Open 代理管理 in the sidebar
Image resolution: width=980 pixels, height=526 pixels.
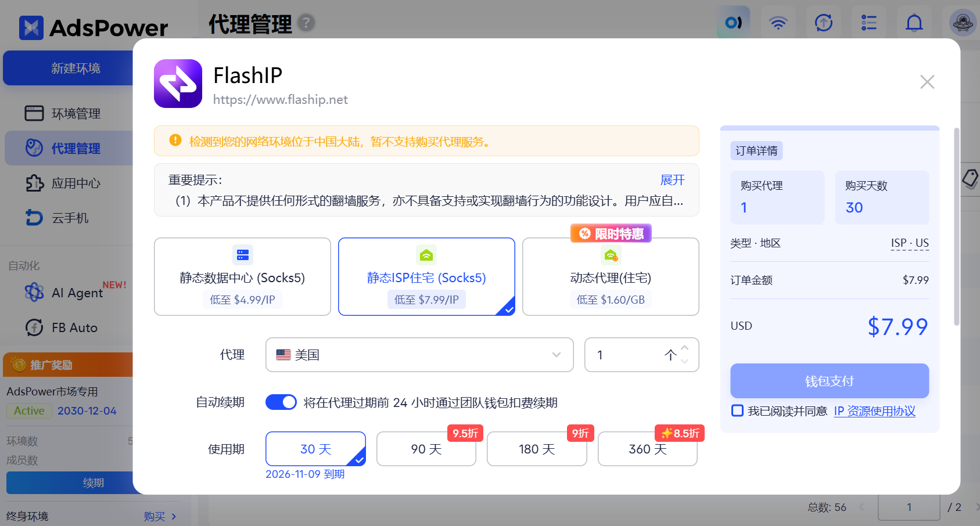point(69,148)
